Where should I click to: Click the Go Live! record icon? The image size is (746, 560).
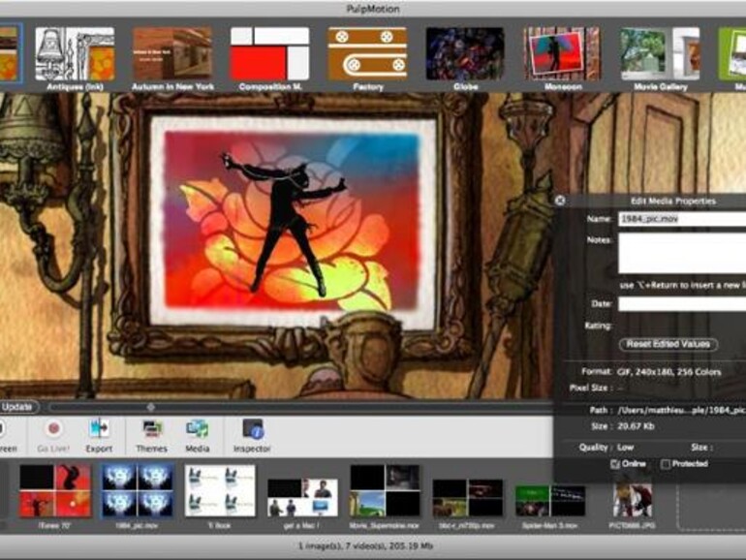click(53, 429)
